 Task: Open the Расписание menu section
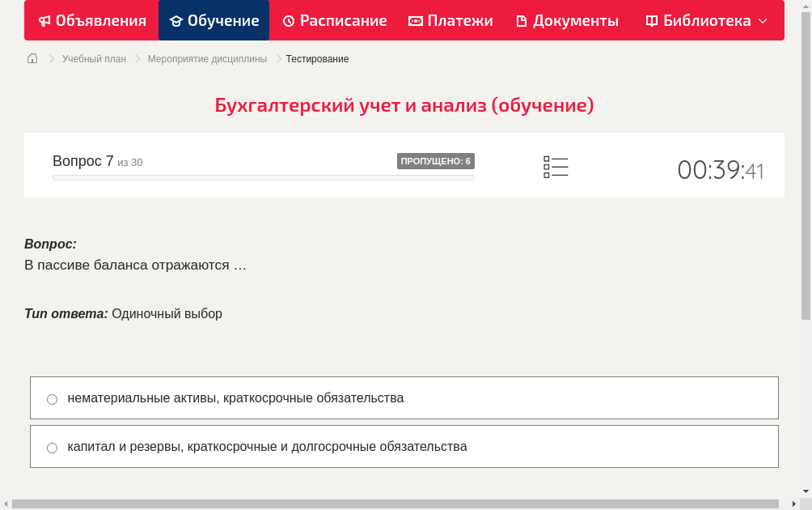coord(334,20)
